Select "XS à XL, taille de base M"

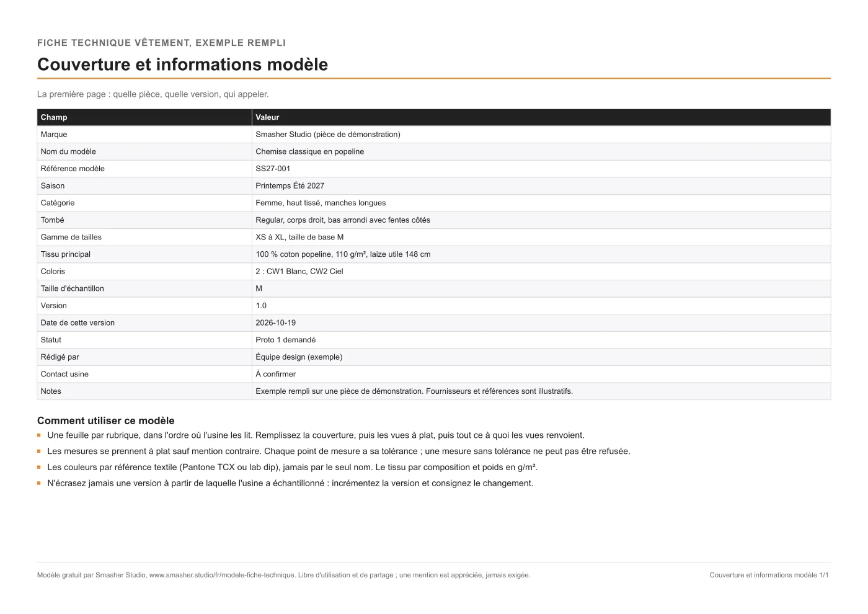[x=299, y=238]
